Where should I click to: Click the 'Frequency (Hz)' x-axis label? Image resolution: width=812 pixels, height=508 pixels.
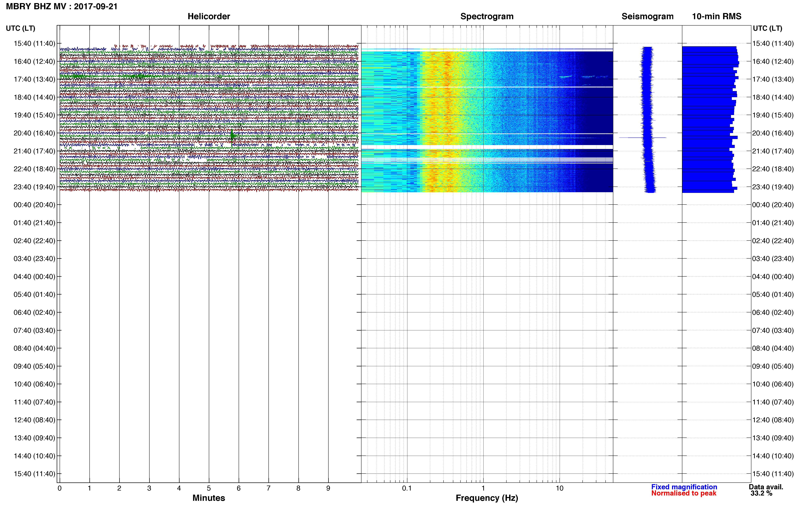(x=487, y=498)
